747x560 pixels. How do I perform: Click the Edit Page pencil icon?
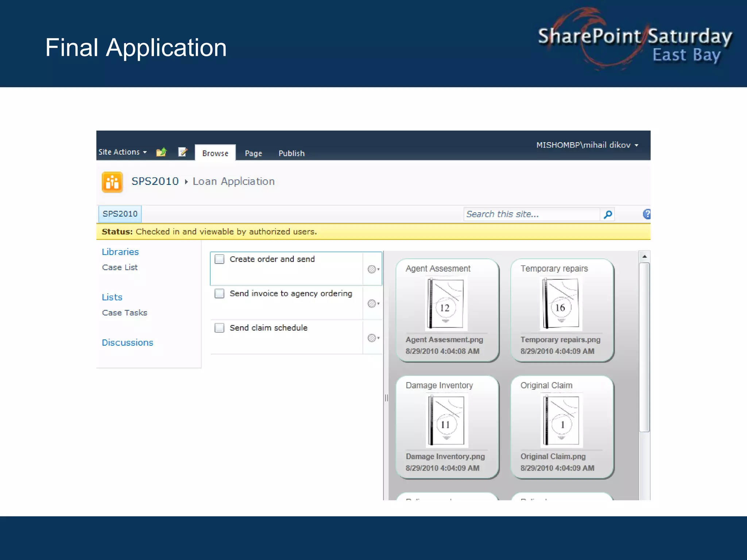[182, 152]
